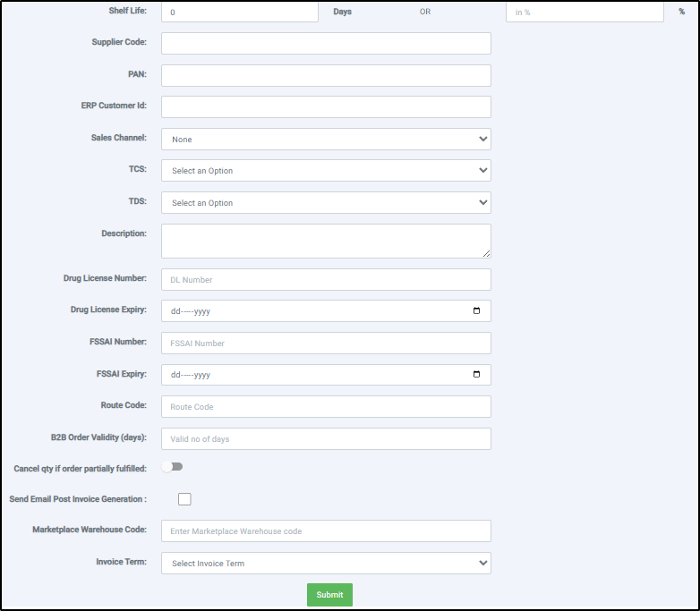Focus the Shelf Life percent field
Screen dimensions: 700x611
[584, 12]
